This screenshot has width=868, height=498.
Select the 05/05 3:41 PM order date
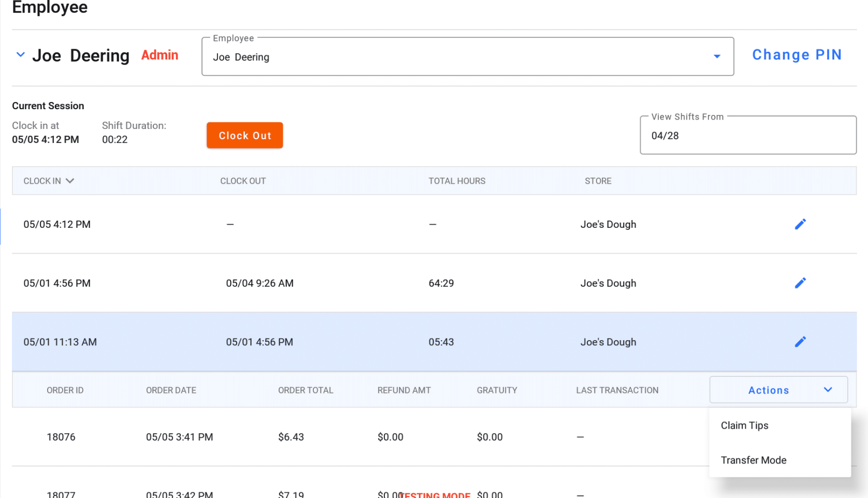(x=179, y=437)
